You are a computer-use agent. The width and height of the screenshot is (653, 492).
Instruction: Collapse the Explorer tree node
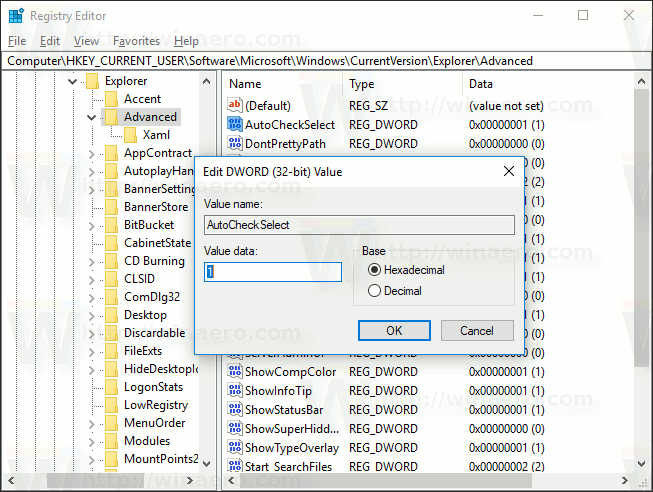(72, 81)
